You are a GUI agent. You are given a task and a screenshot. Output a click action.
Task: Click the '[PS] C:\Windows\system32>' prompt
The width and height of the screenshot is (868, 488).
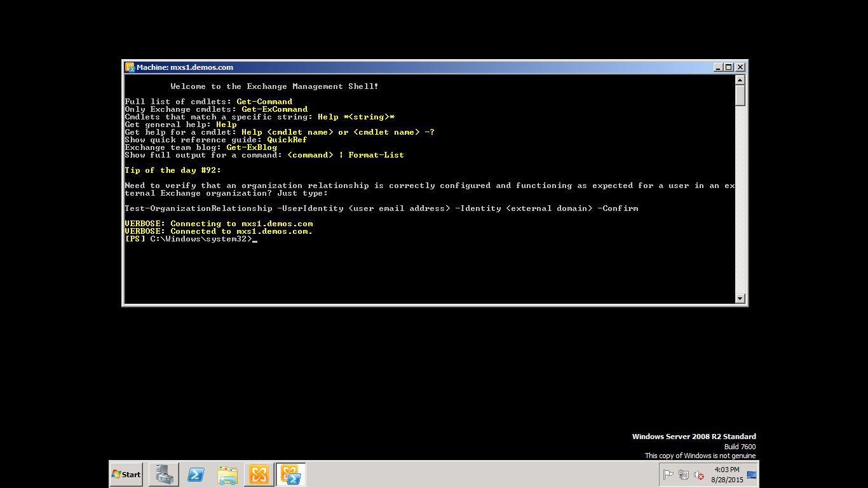click(x=188, y=239)
